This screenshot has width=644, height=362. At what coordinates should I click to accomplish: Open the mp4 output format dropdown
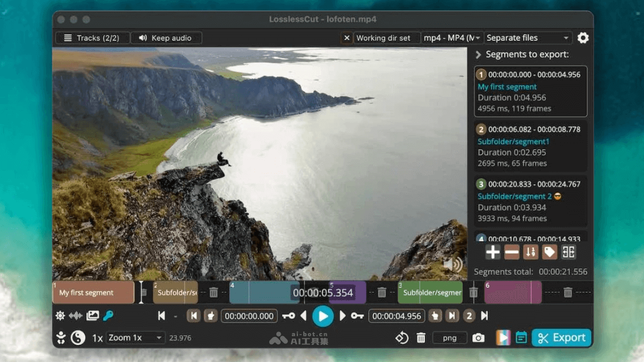coord(452,38)
